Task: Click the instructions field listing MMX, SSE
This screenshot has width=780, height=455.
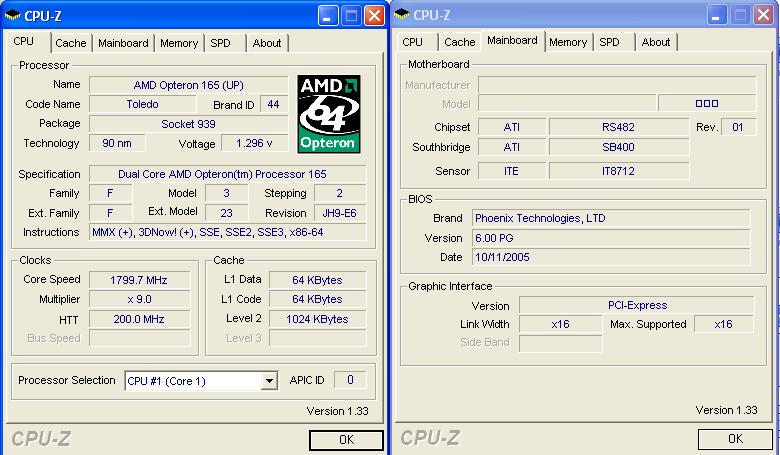Action: 227,232
